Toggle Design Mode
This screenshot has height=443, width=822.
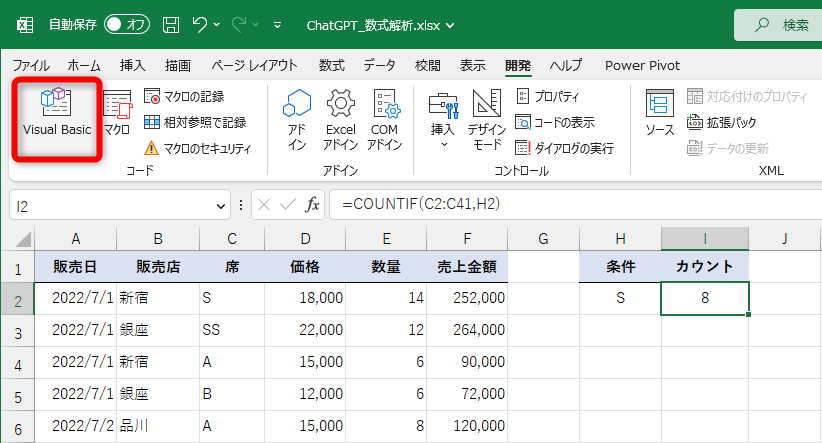coord(486,120)
